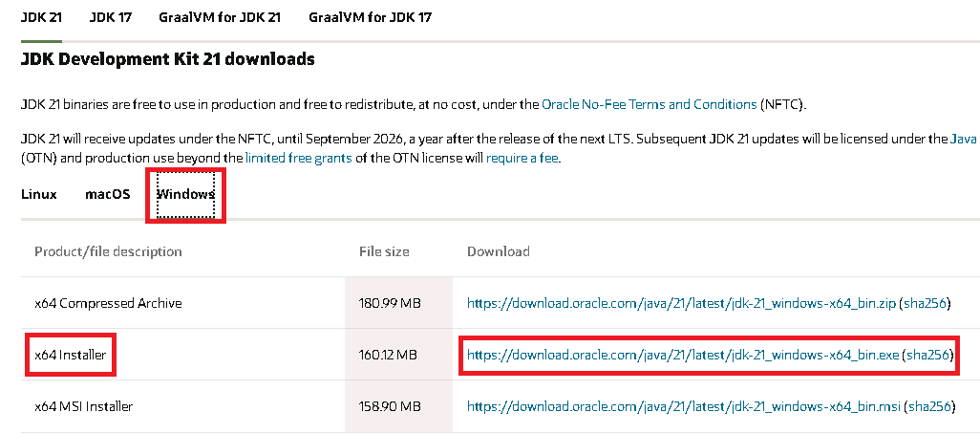Download the windows-x64_bin.msi installer
Image resolution: width=980 pixels, height=434 pixels.
[x=681, y=406]
